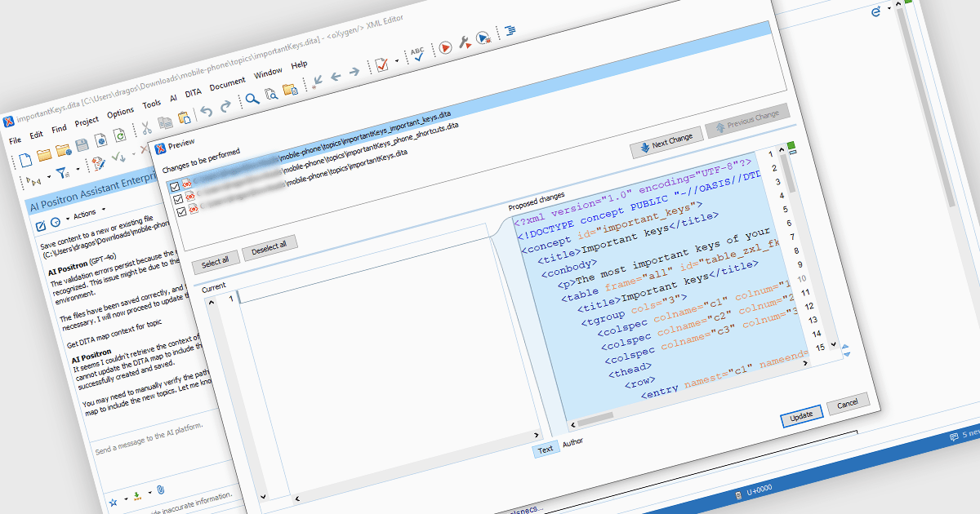
Task: Click the Copy icon in main toolbar
Action: [166, 122]
